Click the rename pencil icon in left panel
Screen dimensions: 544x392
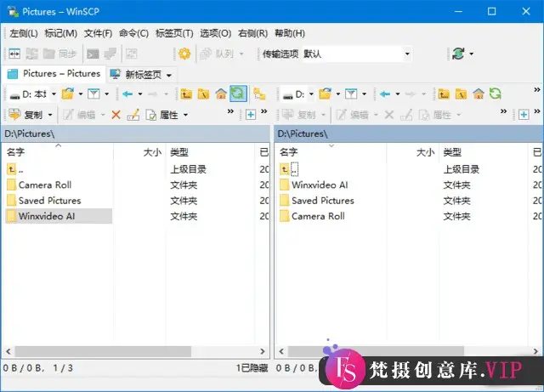[x=133, y=115]
